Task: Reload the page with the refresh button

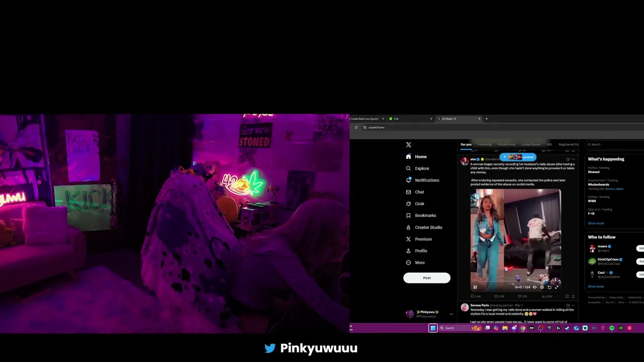Action: [356, 127]
